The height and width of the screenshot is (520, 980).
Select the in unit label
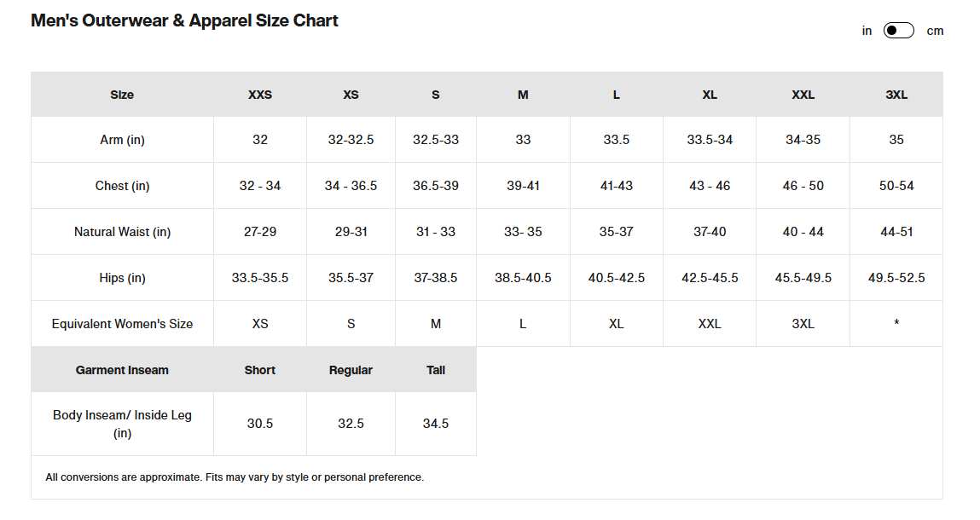[x=867, y=31]
